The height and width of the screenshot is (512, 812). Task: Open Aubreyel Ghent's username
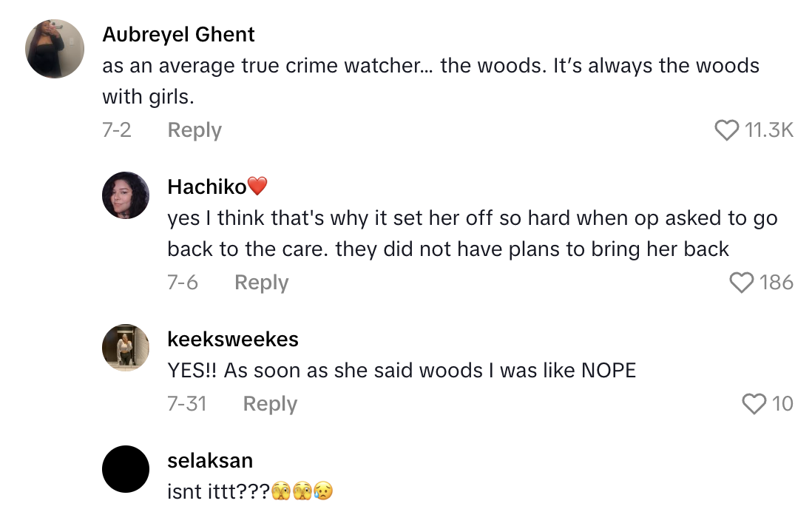tap(177, 34)
